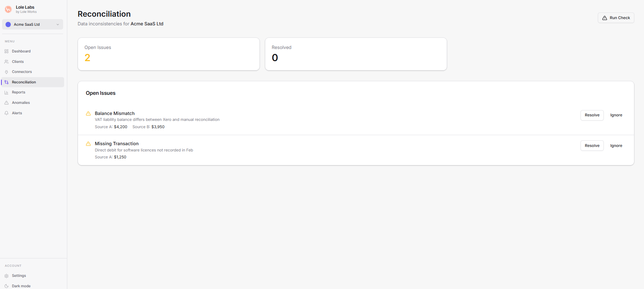644x289 pixels.
Task: Click the Lole Labs brand name
Action: pyautogui.click(x=25, y=7)
